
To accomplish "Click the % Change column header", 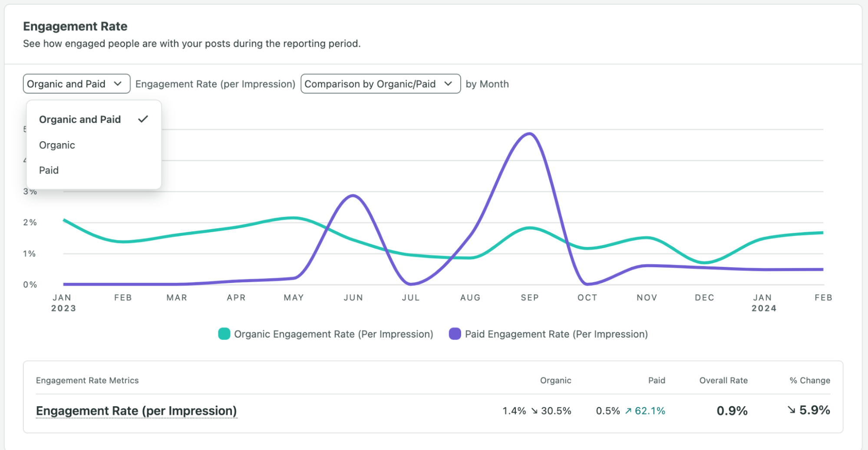I will click(810, 381).
